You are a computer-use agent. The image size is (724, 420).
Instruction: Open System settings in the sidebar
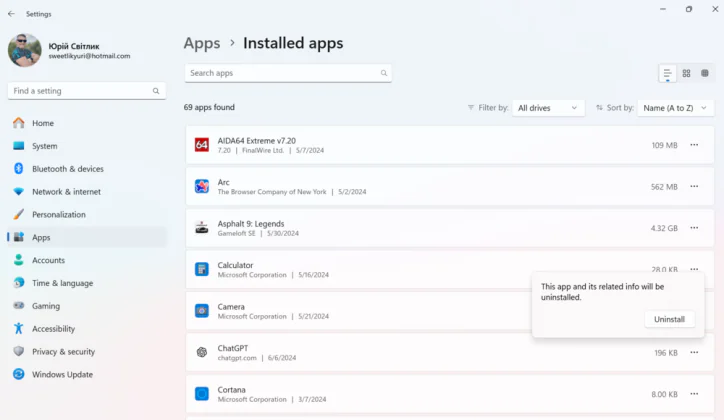click(87, 146)
